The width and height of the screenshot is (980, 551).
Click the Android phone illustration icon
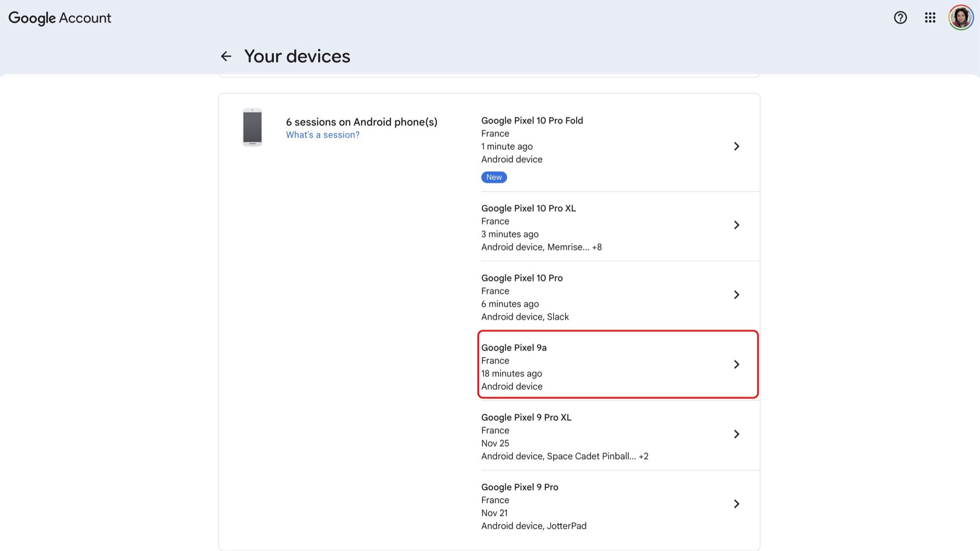tap(252, 128)
